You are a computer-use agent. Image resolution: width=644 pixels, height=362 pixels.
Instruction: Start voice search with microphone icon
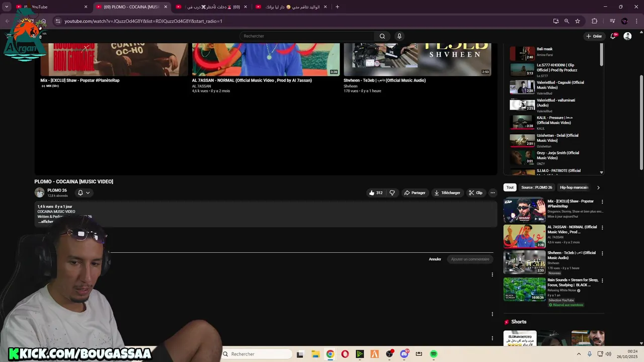tap(399, 36)
